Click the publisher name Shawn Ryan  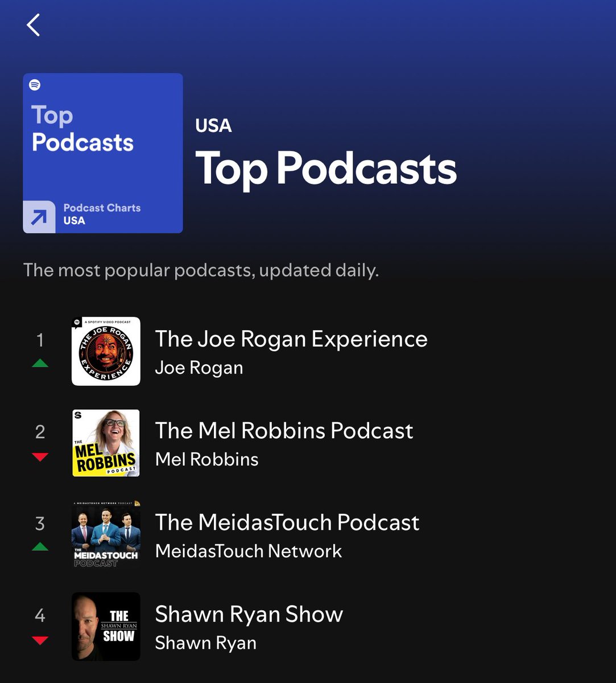(206, 643)
